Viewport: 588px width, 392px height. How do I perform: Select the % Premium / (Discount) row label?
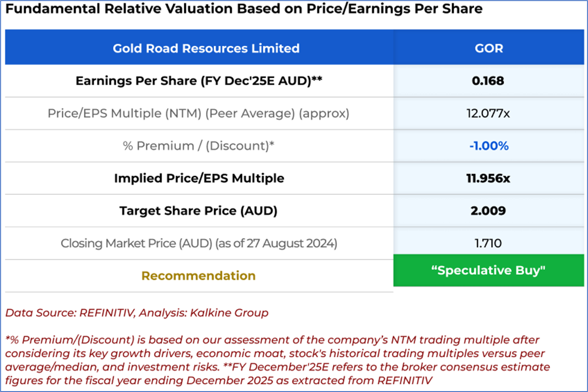199,146
